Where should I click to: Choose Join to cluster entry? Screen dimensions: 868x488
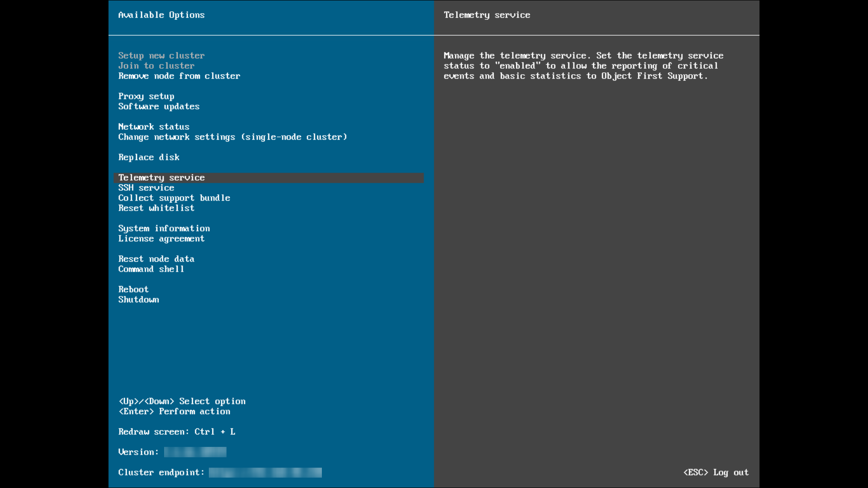(x=156, y=66)
